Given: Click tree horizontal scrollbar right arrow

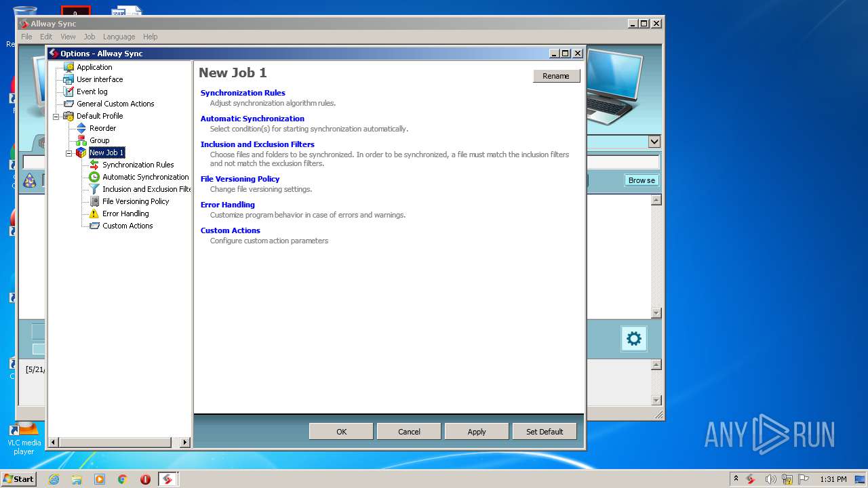Looking at the screenshot, I should [x=185, y=443].
